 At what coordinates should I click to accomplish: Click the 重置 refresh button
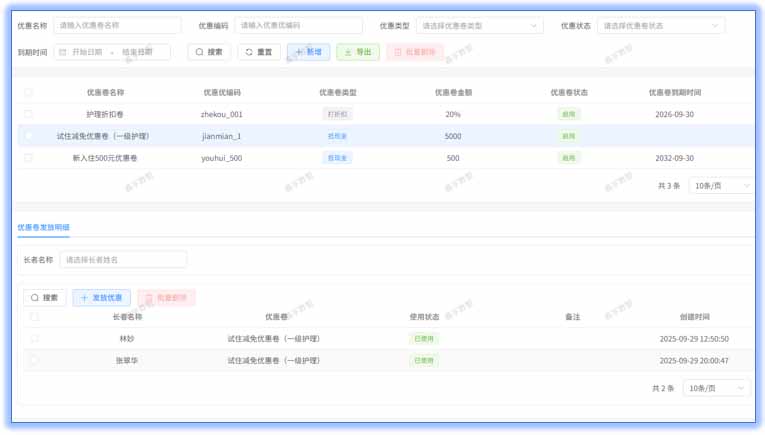click(259, 52)
